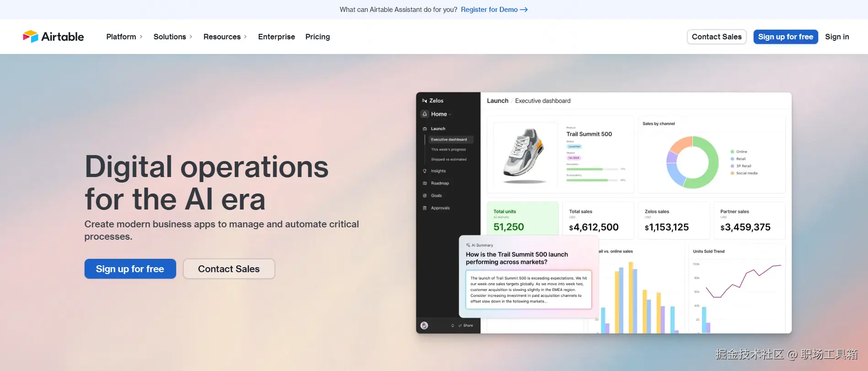
Task: Click the rocket icon beside Home
Action: (425, 114)
